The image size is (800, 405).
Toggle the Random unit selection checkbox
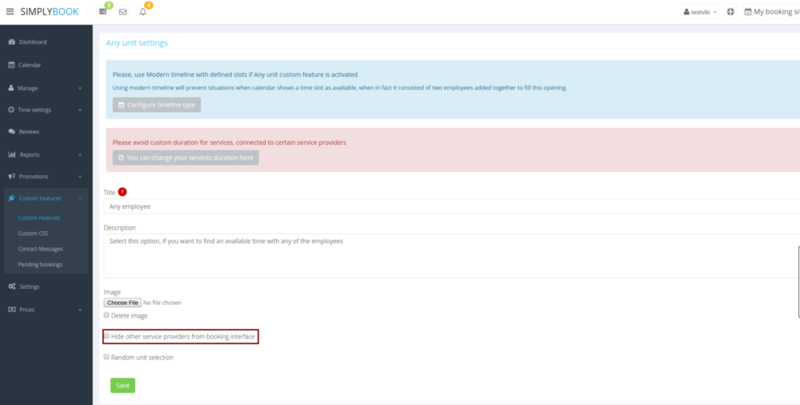pos(107,357)
